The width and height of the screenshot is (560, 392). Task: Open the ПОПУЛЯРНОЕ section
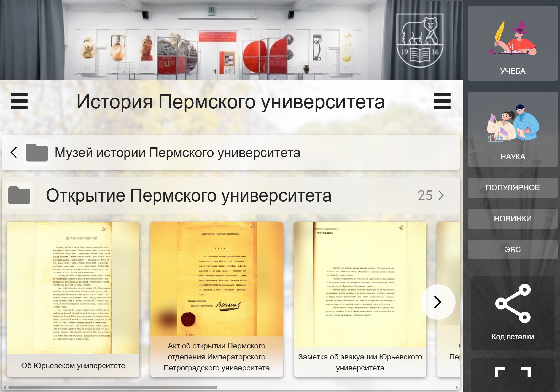tap(513, 187)
